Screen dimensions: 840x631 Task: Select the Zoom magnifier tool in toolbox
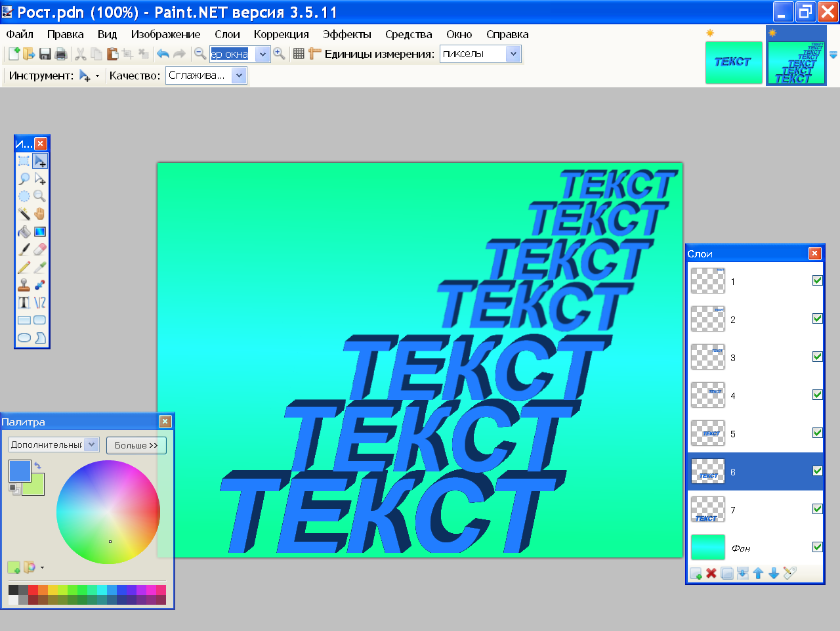pos(40,196)
